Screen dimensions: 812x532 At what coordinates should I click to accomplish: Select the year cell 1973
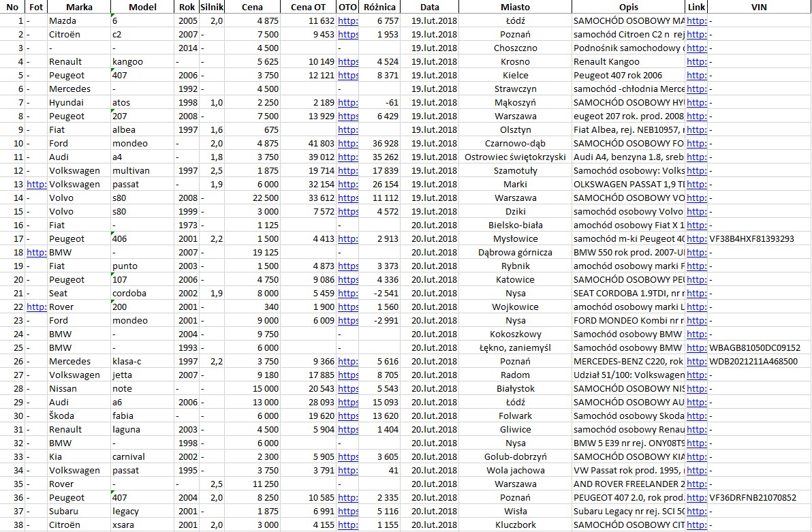coord(187,225)
